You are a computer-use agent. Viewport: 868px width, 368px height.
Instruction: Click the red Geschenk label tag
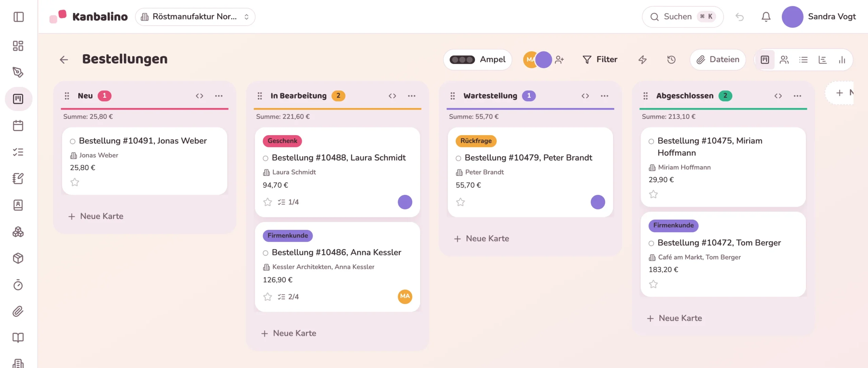tap(282, 141)
